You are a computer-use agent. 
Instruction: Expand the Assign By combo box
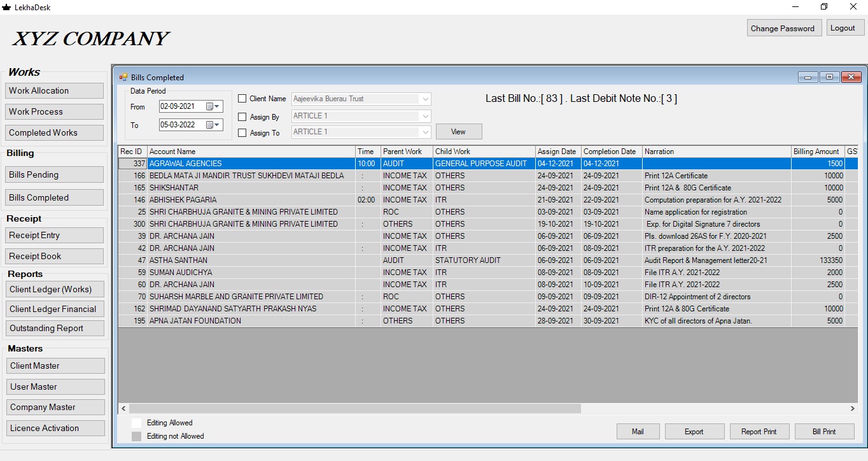[425, 116]
